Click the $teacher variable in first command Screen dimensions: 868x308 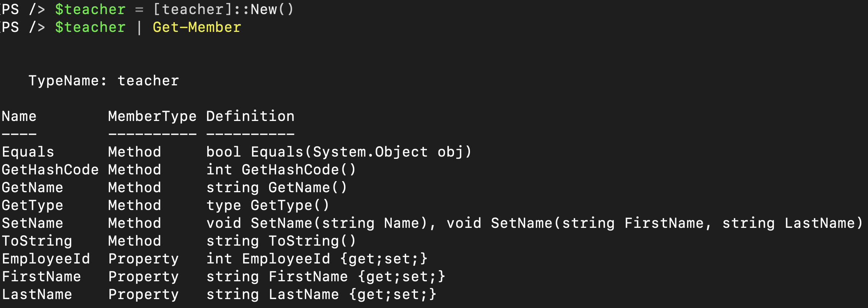(90, 9)
